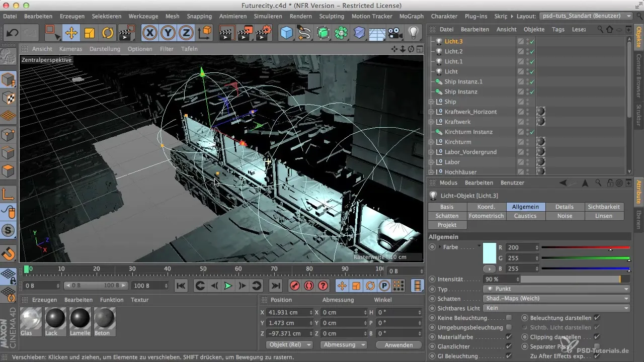This screenshot has width=644, height=362.
Task: Click Make Editable in the left sidebar
Action: tap(9, 56)
